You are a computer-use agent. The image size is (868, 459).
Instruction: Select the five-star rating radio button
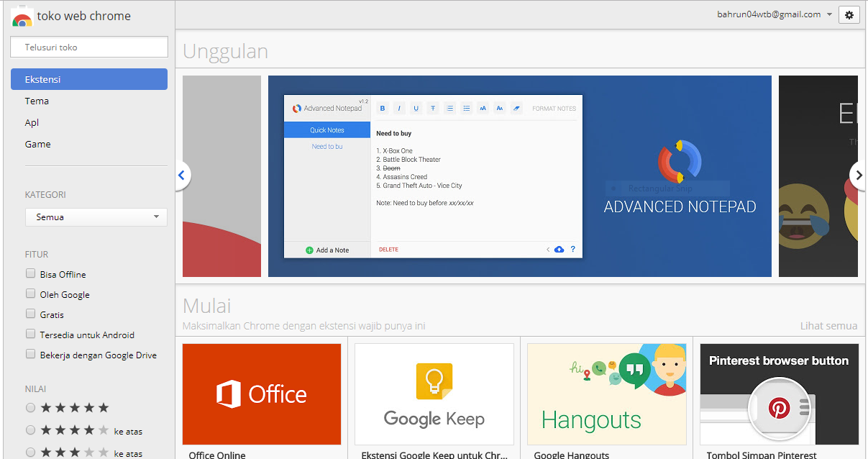30,408
